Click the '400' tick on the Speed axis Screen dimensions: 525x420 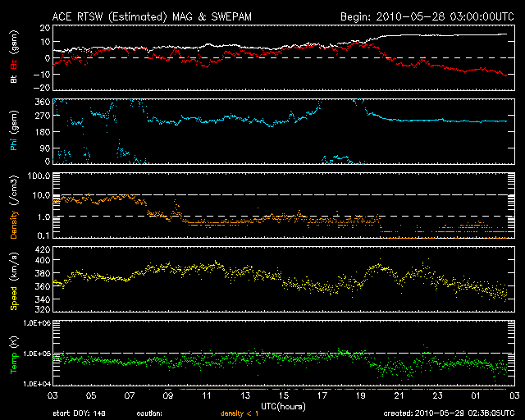tap(43, 260)
